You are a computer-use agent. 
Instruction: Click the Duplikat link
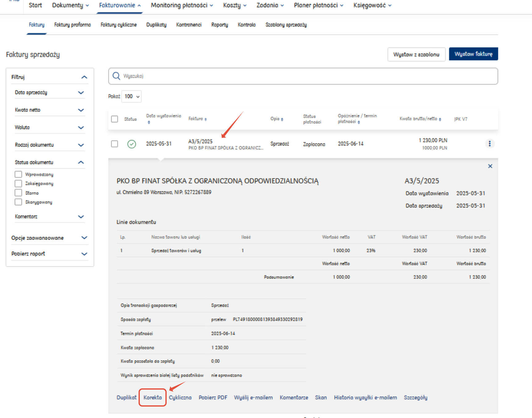click(127, 398)
